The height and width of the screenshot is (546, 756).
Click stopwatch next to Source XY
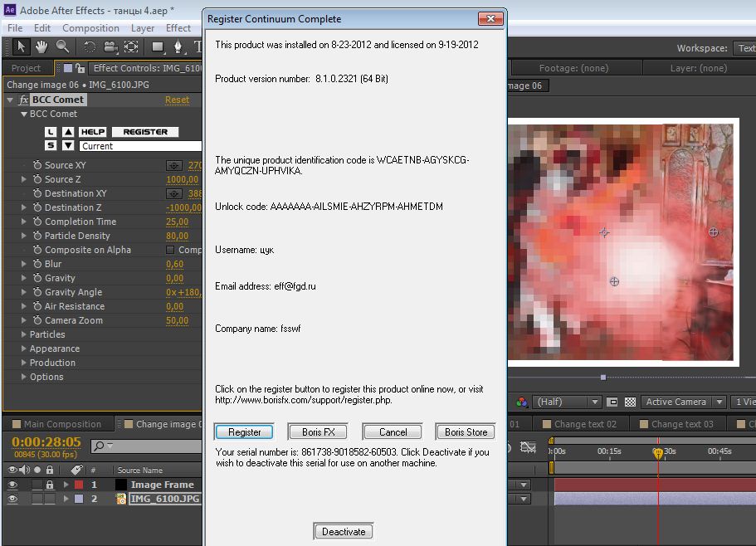37,165
